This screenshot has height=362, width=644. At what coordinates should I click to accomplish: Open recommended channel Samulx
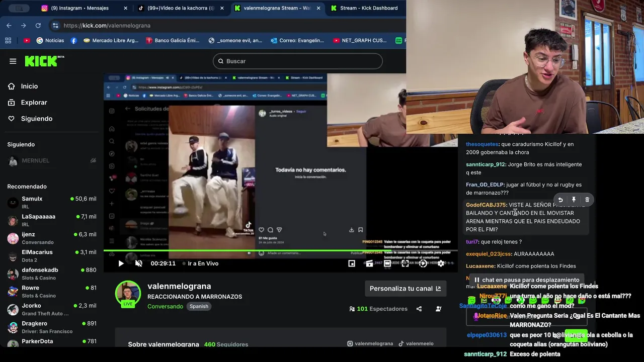(x=52, y=202)
